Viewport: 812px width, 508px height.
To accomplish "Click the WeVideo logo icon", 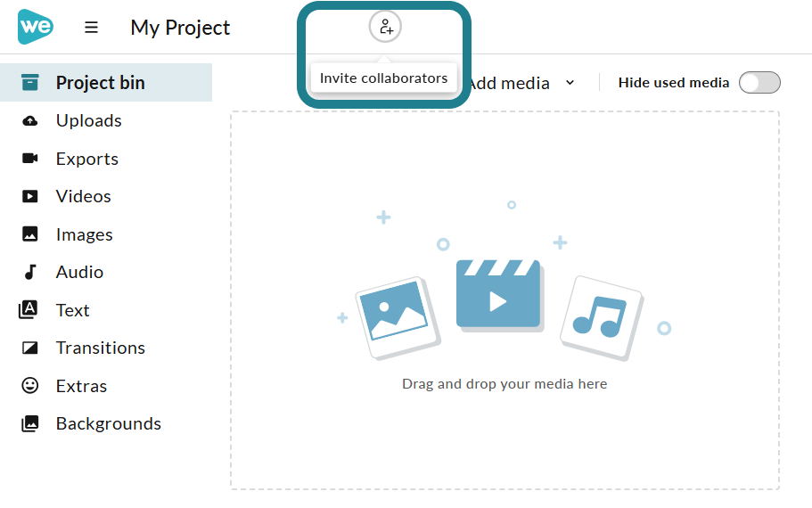I will 36,27.
